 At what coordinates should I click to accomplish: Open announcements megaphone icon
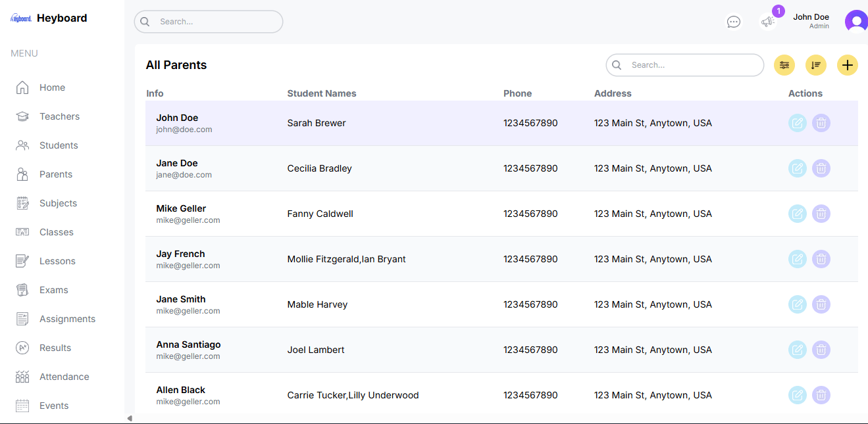(x=767, y=22)
